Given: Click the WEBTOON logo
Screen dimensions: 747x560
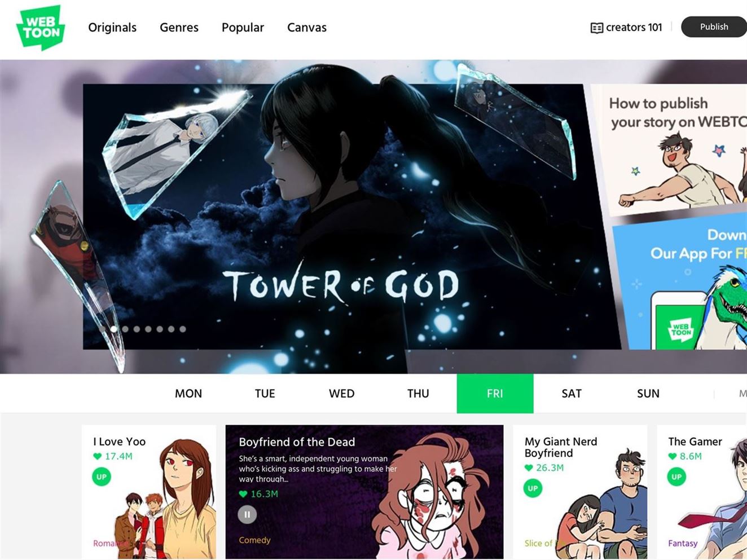Looking at the screenshot, I should pos(40,28).
